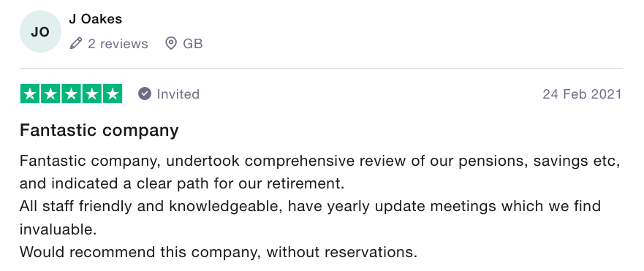Select the GB country label
This screenshot has height=271, width=644.
[193, 44]
